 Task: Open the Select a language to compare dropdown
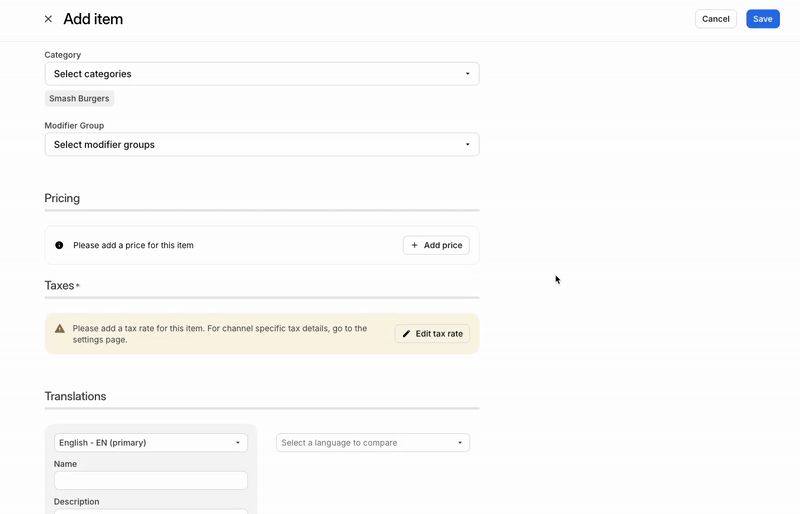click(x=373, y=443)
